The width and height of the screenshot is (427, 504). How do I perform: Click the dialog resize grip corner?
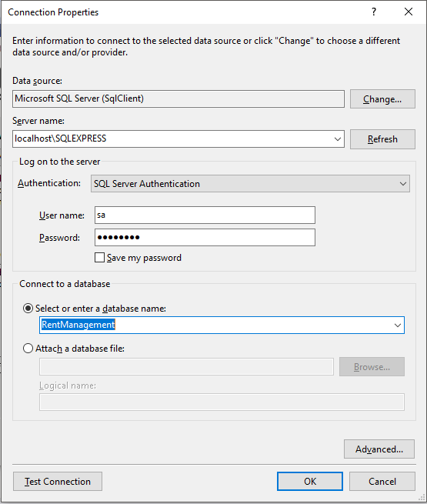[422, 498]
